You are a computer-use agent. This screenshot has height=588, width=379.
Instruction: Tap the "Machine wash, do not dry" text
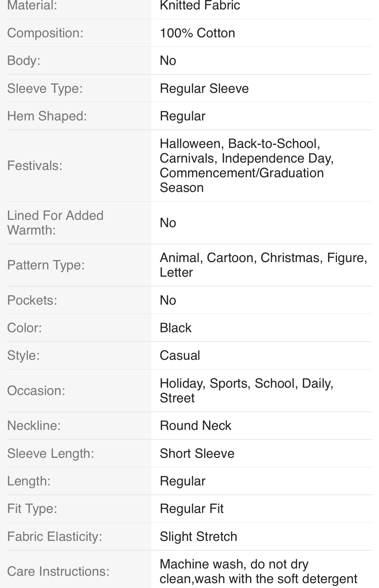coord(234,564)
